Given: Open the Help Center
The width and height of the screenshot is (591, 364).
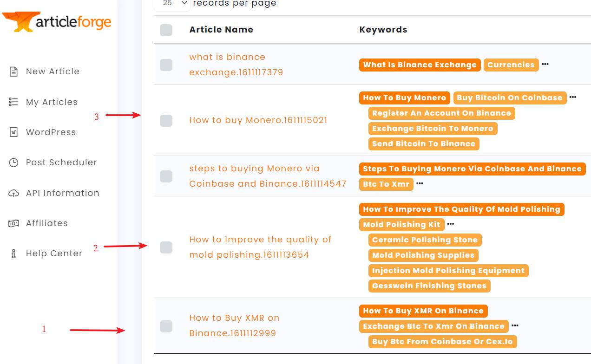Looking at the screenshot, I should coord(54,253).
